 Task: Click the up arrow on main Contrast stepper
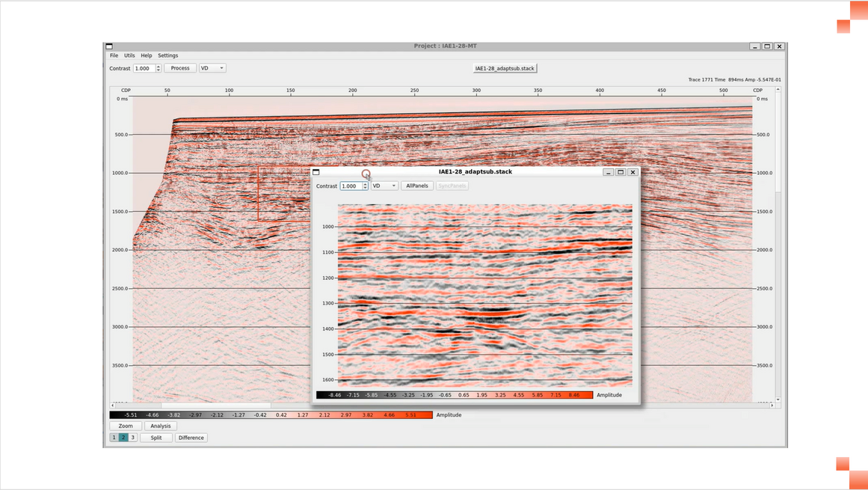pyautogui.click(x=158, y=65)
